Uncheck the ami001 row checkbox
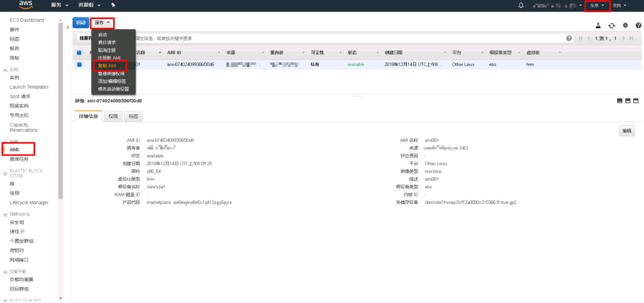 pyautogui.click(x=79, y=64)
